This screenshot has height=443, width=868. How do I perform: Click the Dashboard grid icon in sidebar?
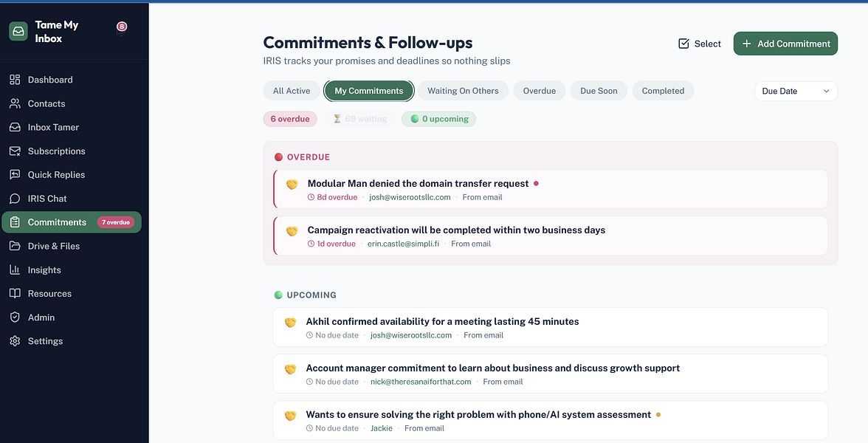pyautogui.click(x=15, y=80)
